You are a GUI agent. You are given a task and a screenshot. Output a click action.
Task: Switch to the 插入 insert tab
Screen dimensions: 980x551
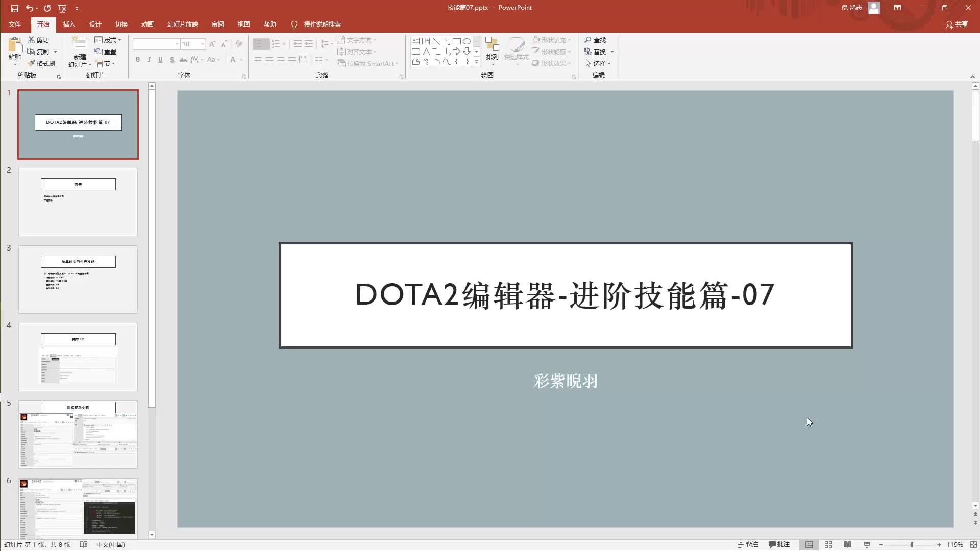(69, 24)
